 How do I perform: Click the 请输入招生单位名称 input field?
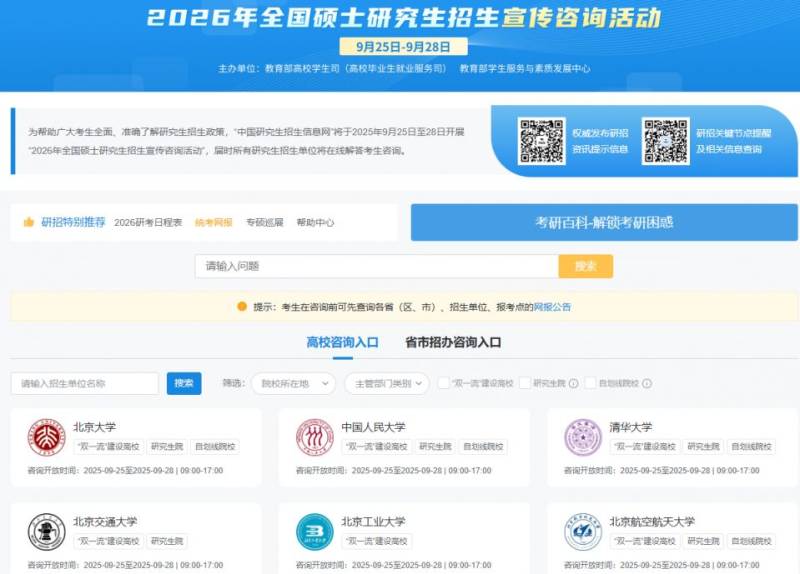(85, 383)
